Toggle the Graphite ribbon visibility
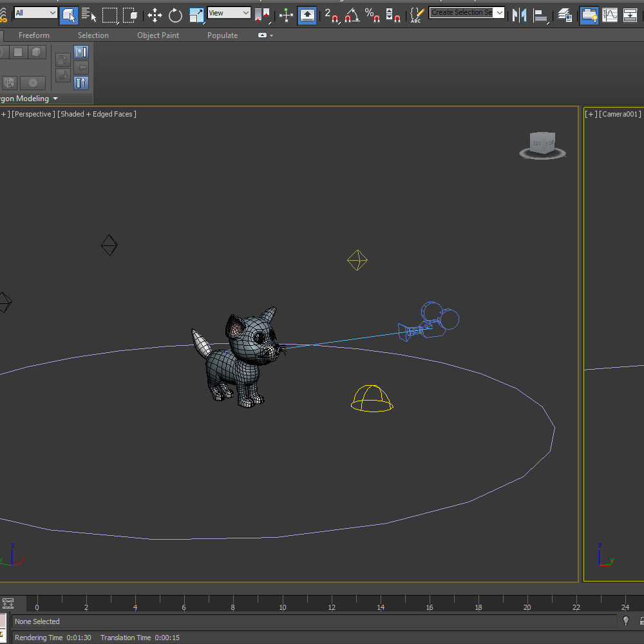 point(589,15)
